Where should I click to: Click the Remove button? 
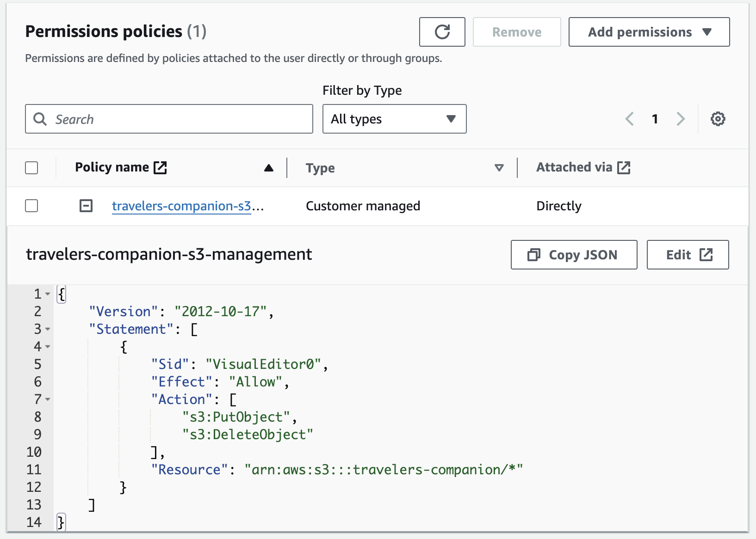[516, 32]
